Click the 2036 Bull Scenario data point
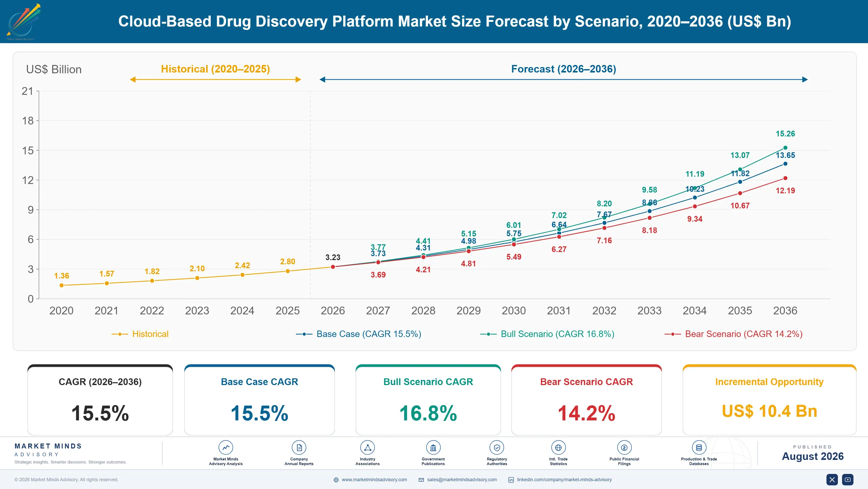The image size is (868, 489). [x=785, y=148]
